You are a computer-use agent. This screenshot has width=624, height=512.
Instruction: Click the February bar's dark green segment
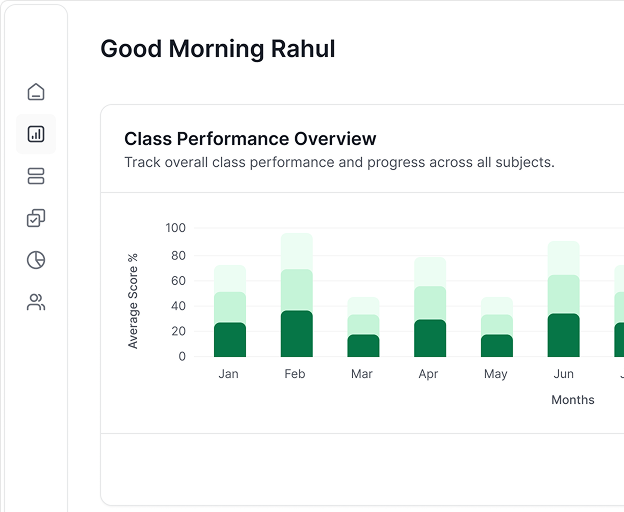(297, 334)
